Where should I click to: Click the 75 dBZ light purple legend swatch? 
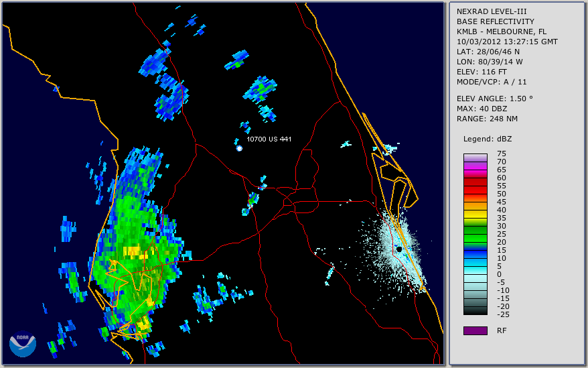point(475,158)
